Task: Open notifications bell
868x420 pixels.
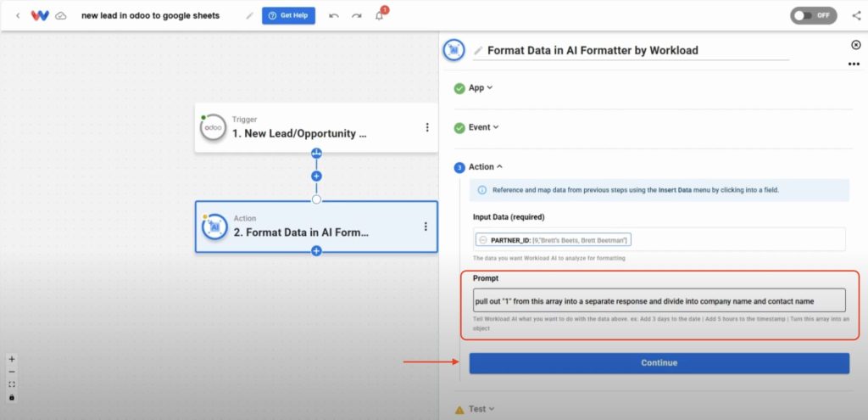Action: 379,15
